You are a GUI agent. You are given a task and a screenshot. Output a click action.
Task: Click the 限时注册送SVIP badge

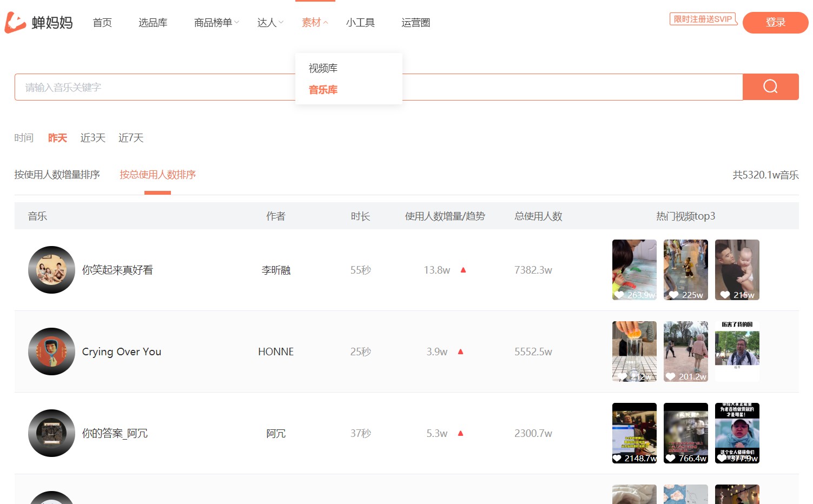[x=703, y=19]
